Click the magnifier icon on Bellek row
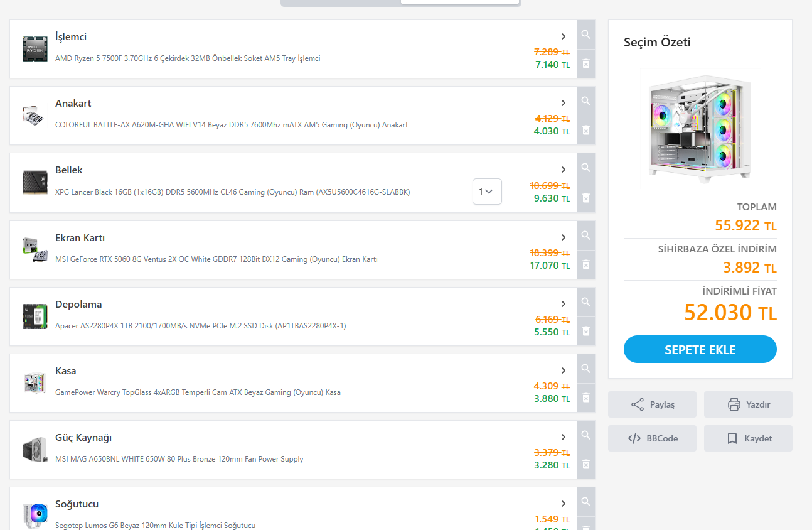The image size is (812, 530). (586, 168)
